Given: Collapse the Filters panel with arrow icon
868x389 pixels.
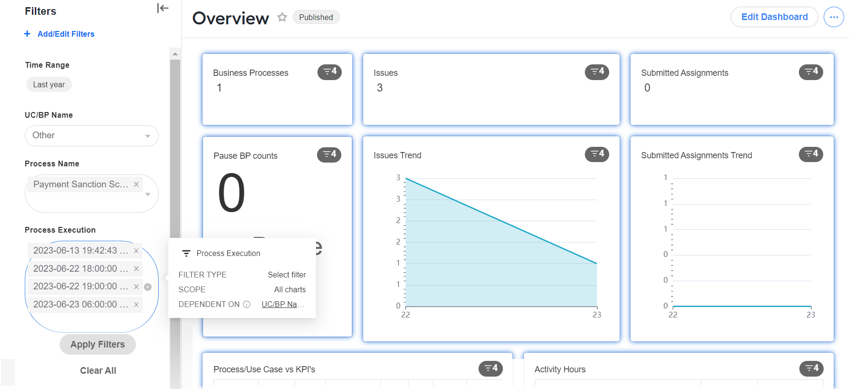Looking at the screenshot, I should click(x=163, y=8).
